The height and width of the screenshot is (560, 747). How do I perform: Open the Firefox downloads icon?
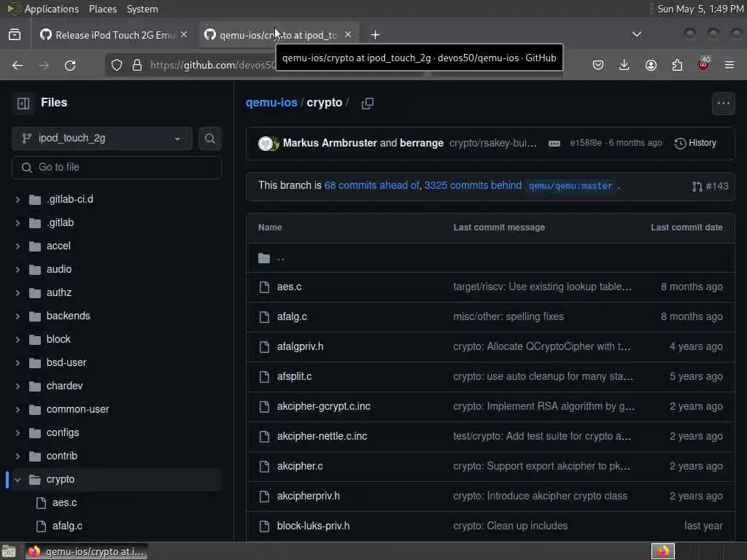(x=624, y=65)
